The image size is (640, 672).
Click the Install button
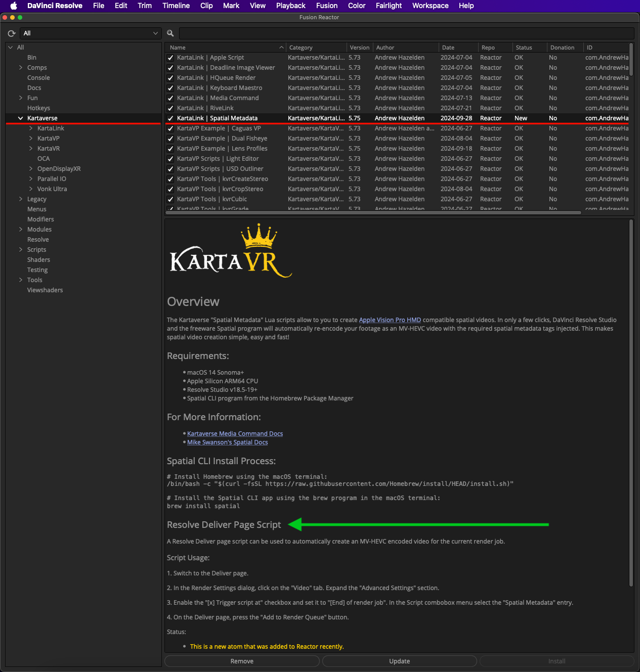click(x=557, y=661)
